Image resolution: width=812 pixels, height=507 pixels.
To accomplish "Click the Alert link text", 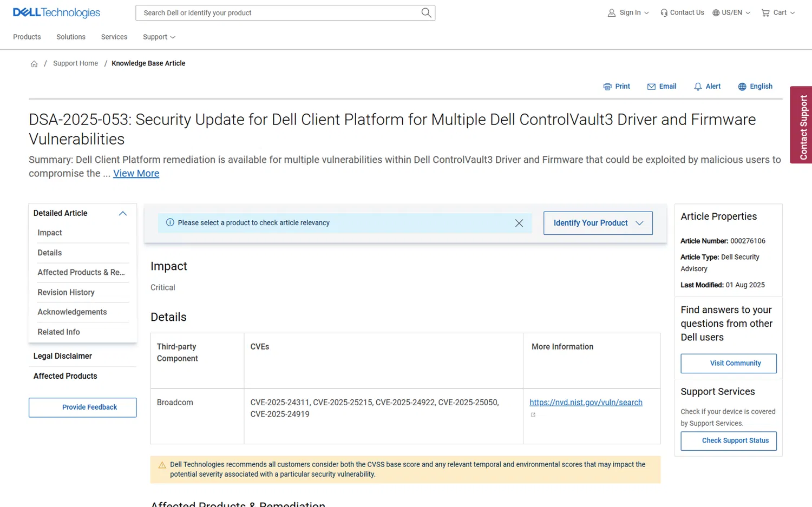I will [713, 87].
